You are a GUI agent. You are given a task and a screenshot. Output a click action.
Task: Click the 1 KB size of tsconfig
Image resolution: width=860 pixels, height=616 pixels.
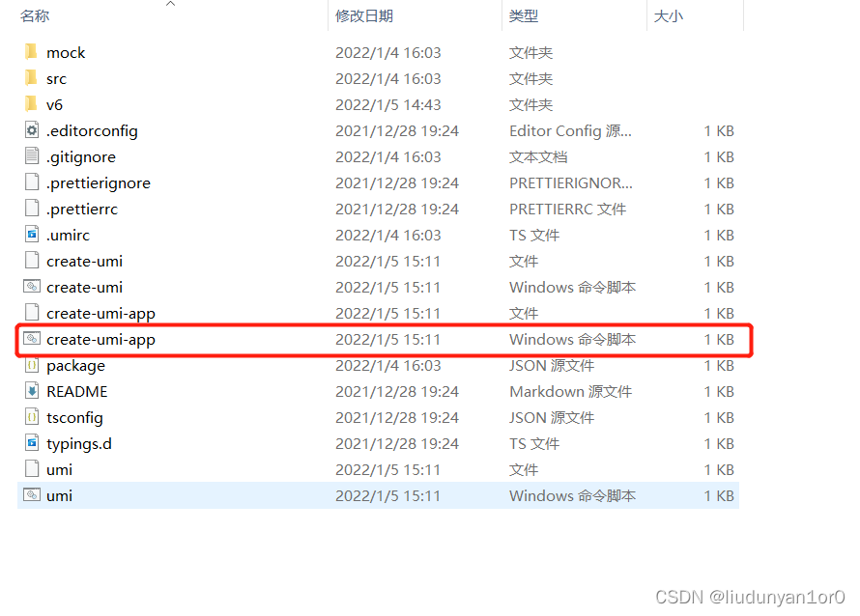719,418
